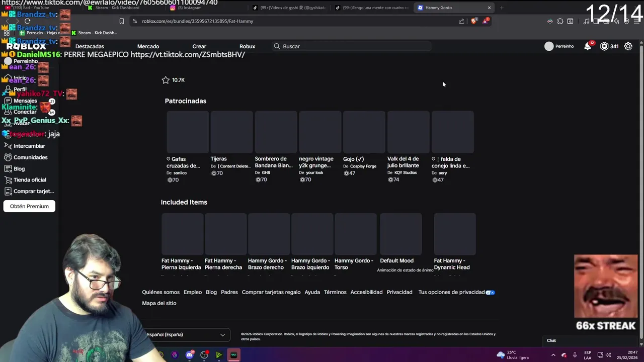Click the Comprar tarjetas regalo footer link
This screenshot has width=644, height=362.
(x=271, y=292)
